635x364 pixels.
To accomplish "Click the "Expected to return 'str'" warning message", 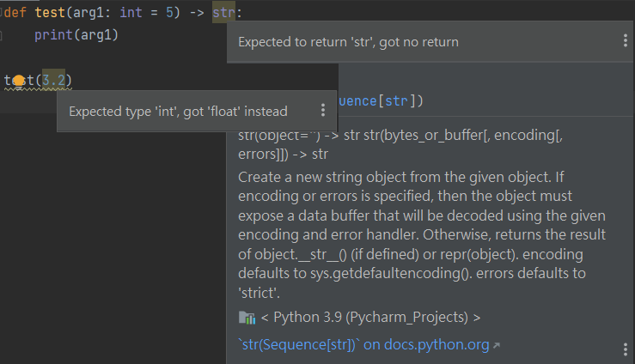I will (x=348, y=42).
